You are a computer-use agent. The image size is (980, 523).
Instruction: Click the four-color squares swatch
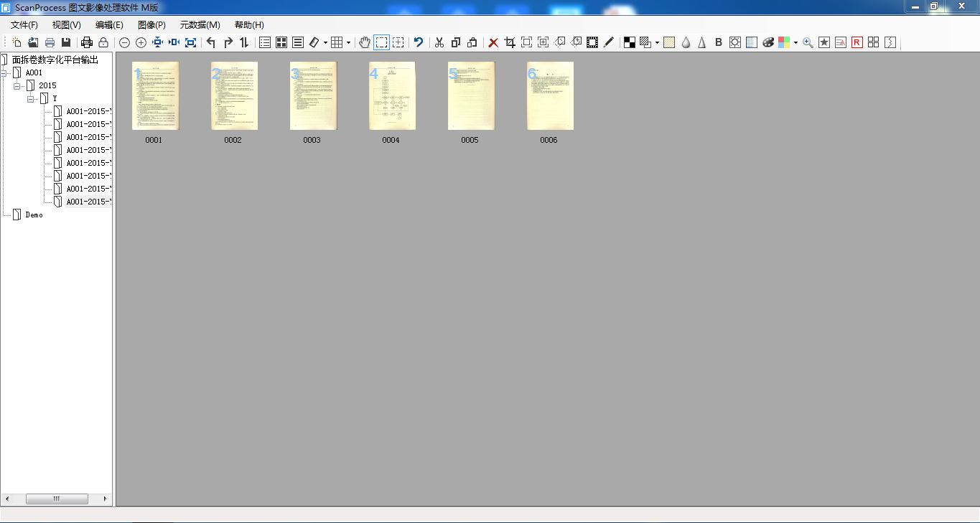[x=784, y=42]
